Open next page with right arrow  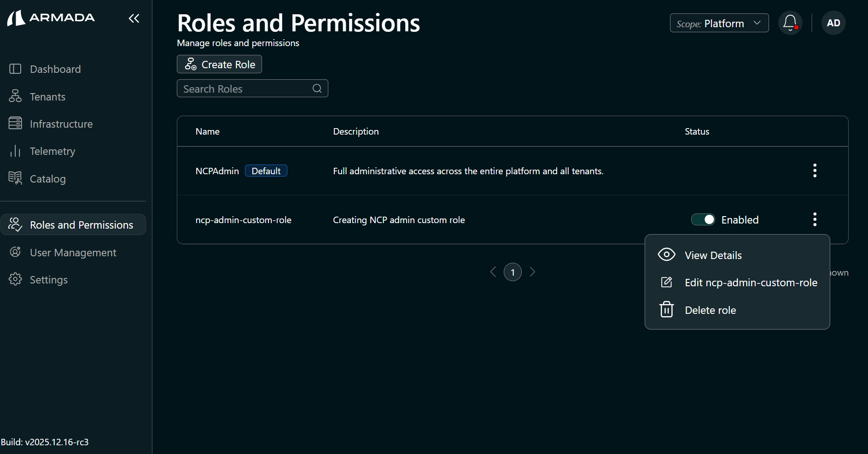coord(533,272)
